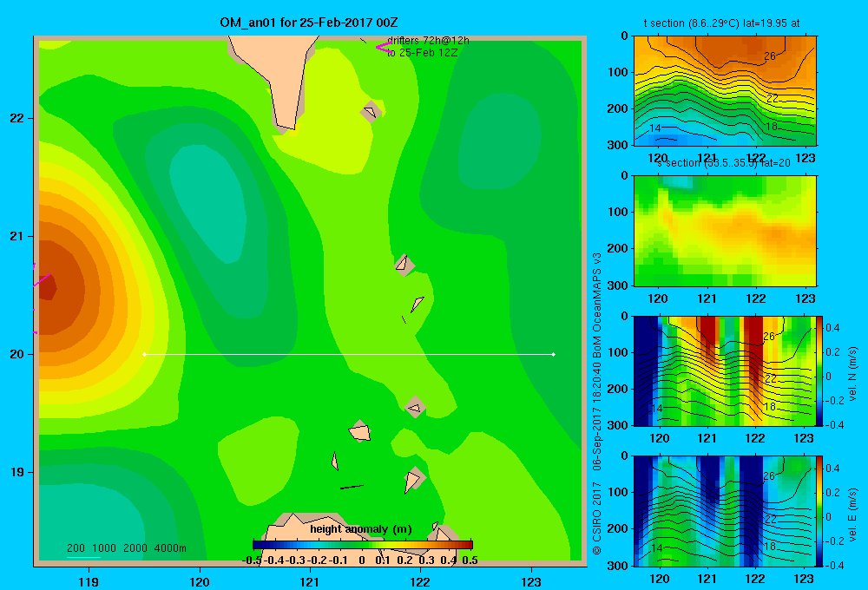Click the "0.4" tick on the vel. N scale
Screen dimensions: 868x590
(833, 328)
